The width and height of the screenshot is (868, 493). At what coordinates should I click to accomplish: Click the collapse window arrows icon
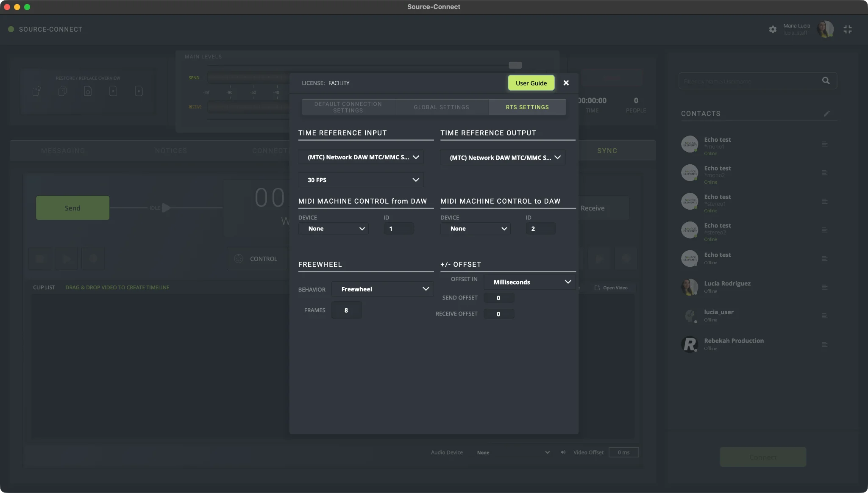tap(847, 29)
